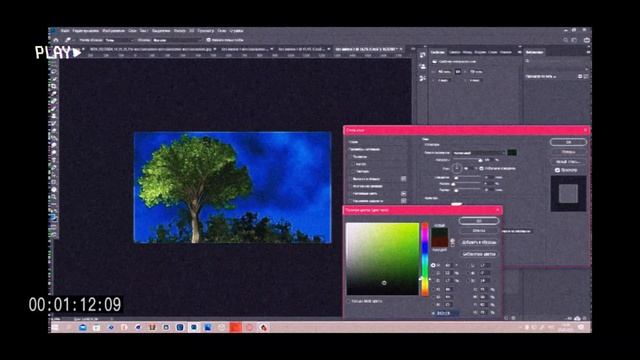
Task: Click OK in the Layer Style dialog
Action: tap(568, 142)
